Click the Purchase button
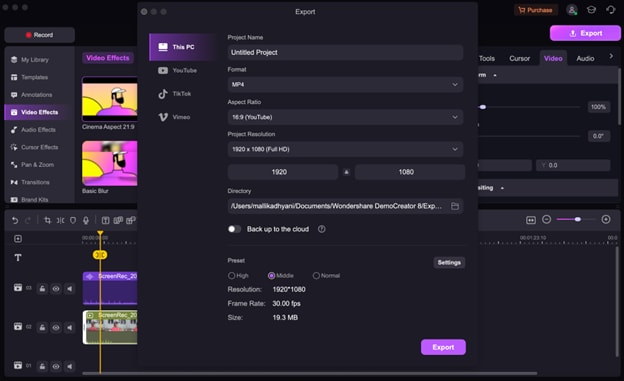The width and height of the screenshot is (624, 381). click(536, 10)
